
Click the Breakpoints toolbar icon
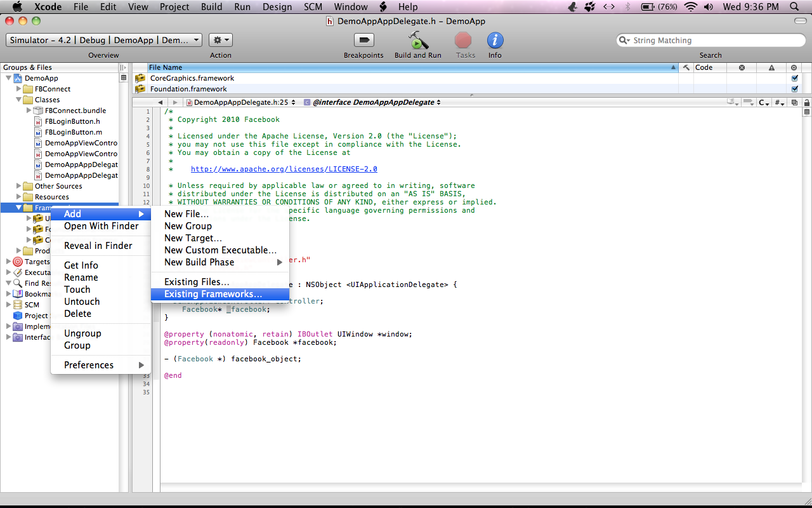pos(363,40)
